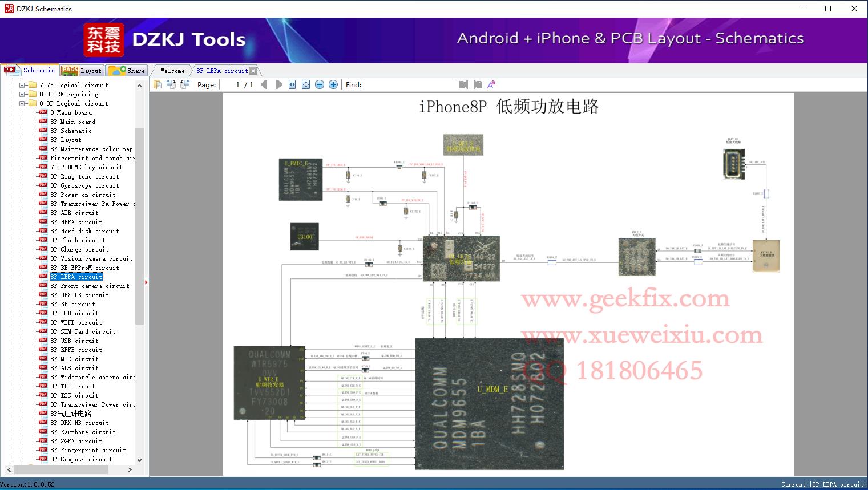Select the 8P LBPA circuit document tab
This screenshot has width=868, height=490.
tap(222, 71)
